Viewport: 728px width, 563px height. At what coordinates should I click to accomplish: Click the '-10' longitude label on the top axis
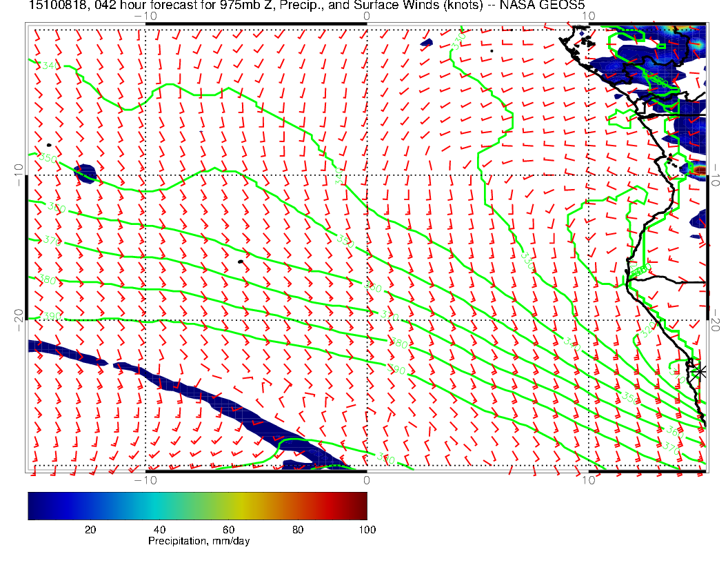click(145, 16)
